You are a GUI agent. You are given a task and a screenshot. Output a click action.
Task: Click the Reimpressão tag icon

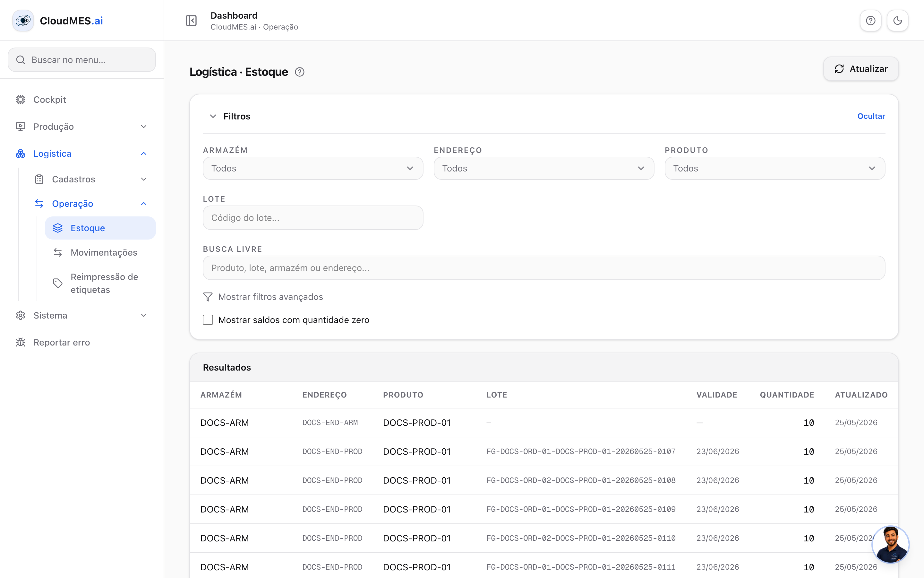tap(58, 283)
